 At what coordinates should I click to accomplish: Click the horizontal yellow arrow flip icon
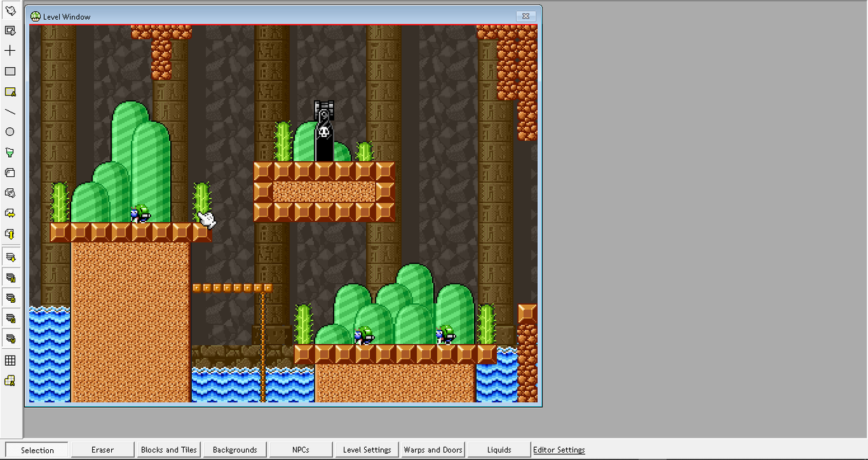(10, 213)
